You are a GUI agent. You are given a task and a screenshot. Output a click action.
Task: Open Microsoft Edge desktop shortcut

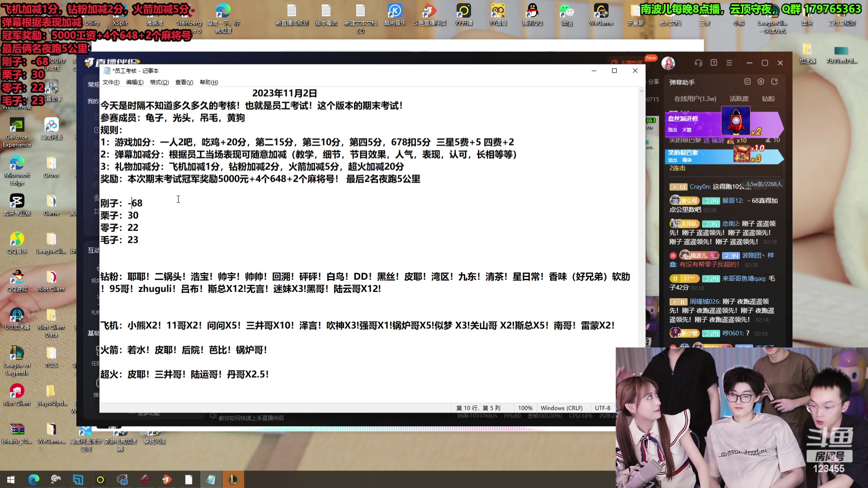click(17, 170)
